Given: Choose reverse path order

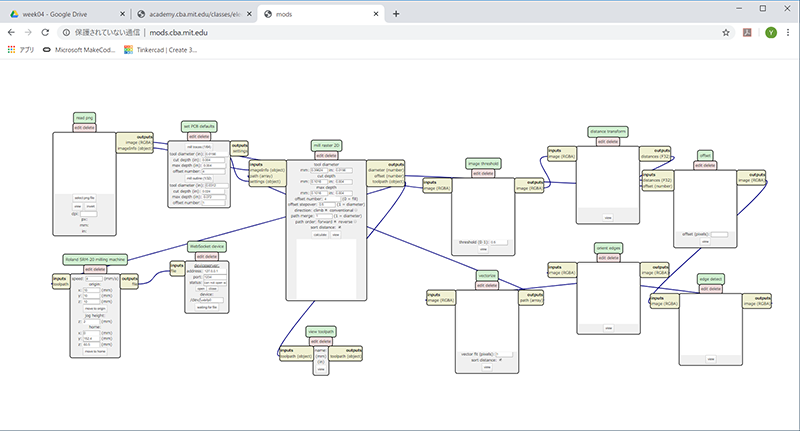Looking at the screenshot, I should tap(356, 222).
